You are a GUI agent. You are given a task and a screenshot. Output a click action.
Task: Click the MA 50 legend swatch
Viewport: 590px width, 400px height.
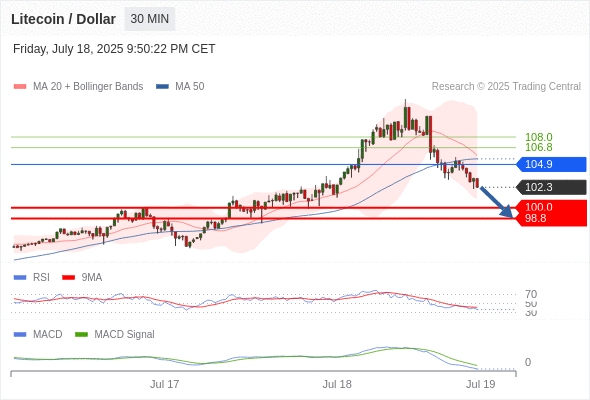pos(162,87)
